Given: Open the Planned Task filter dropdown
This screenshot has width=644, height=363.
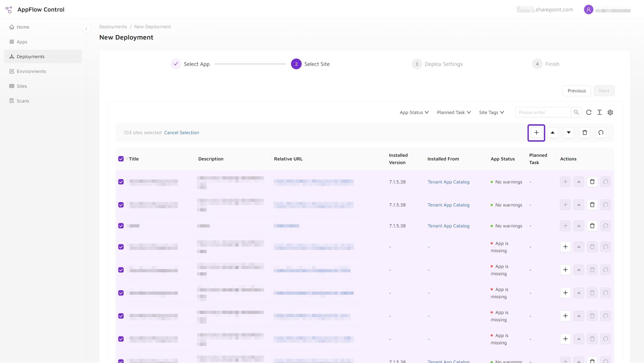Looking at the screenshot, I should coord(454,112).
